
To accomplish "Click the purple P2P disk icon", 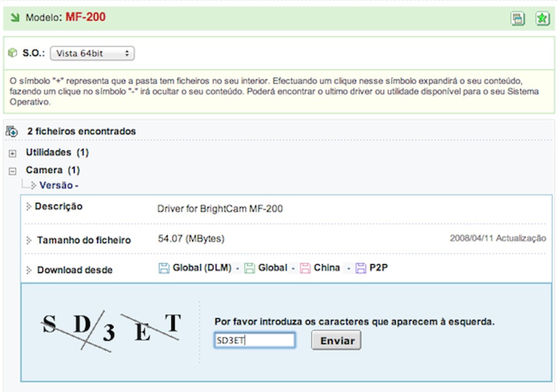I will [360, 268].
